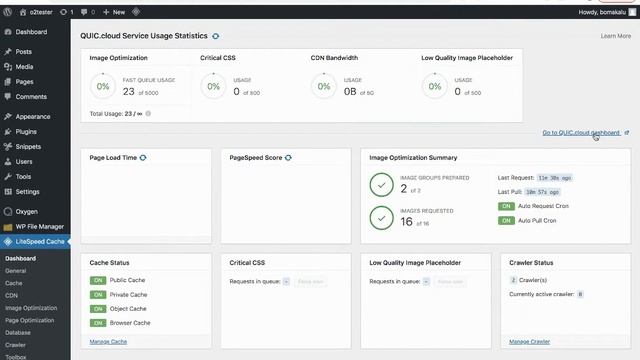Viewport: 640px width, 360px height.
Task: Open LiteSpeed General submenu
Action: pyautogui.click(x=16, y=271)
